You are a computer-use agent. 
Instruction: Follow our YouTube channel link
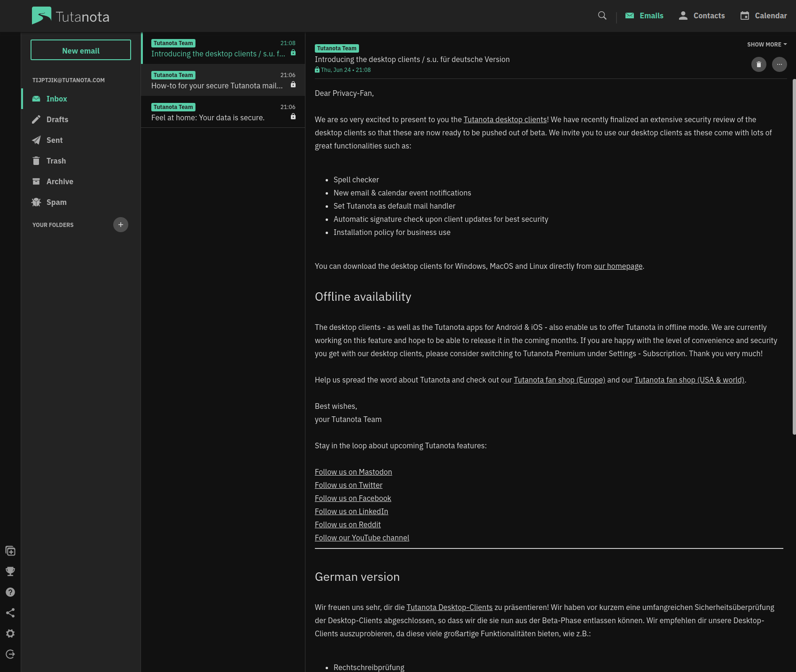pyautogui.click(x=362, y=538)
